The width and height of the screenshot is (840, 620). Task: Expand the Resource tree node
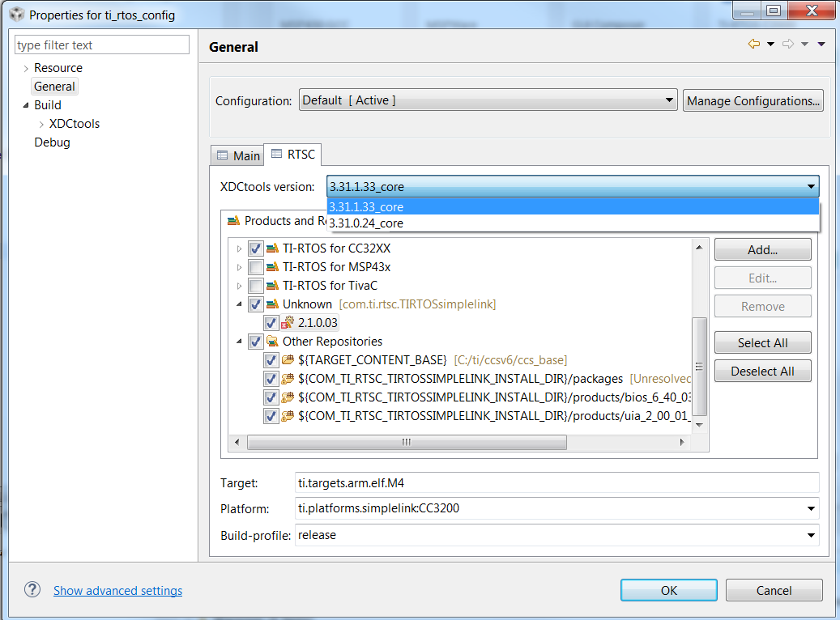point(26,69)
